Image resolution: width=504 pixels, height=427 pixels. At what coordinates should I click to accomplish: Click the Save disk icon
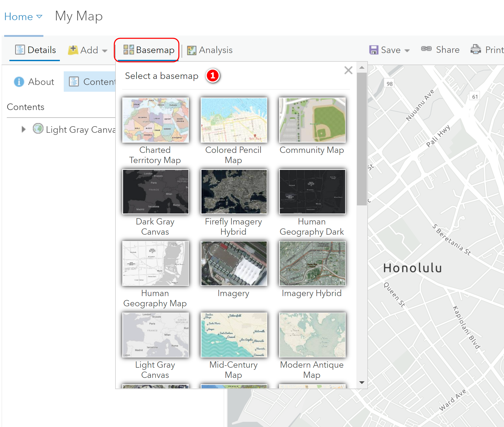pos(374,49)
